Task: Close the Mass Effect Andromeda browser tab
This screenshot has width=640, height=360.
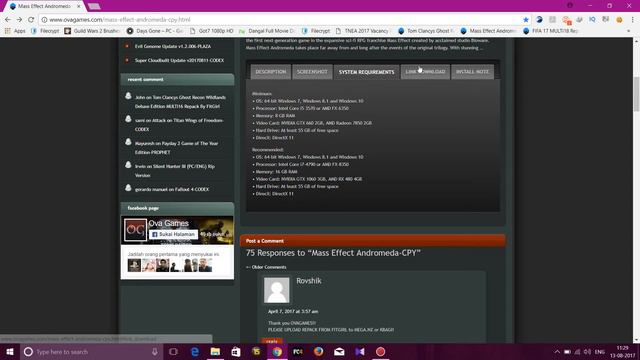Action: click(x=79, y=6)
